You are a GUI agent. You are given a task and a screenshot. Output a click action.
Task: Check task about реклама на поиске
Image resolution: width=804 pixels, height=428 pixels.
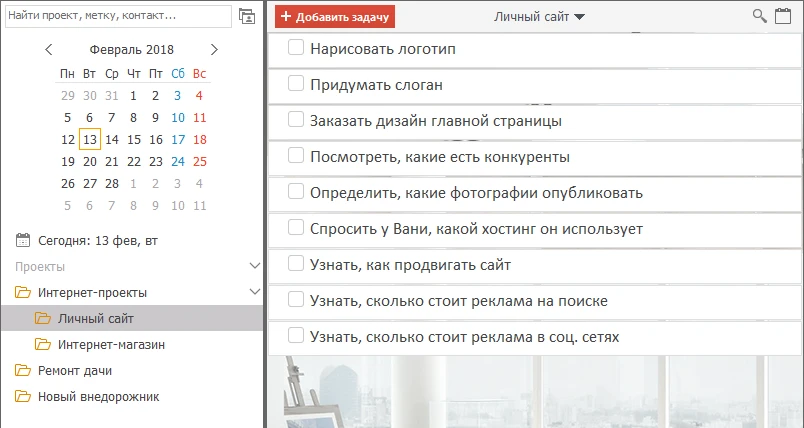coord(296,299)
